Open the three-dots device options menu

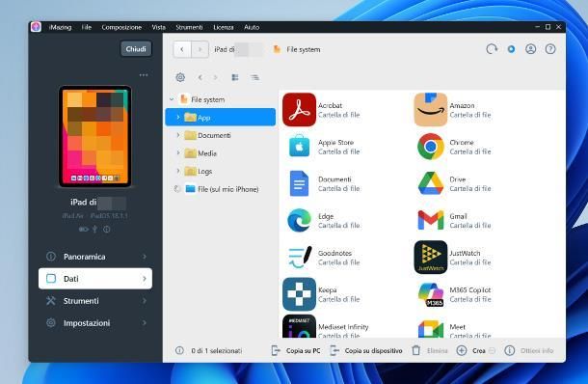point(144,75)
